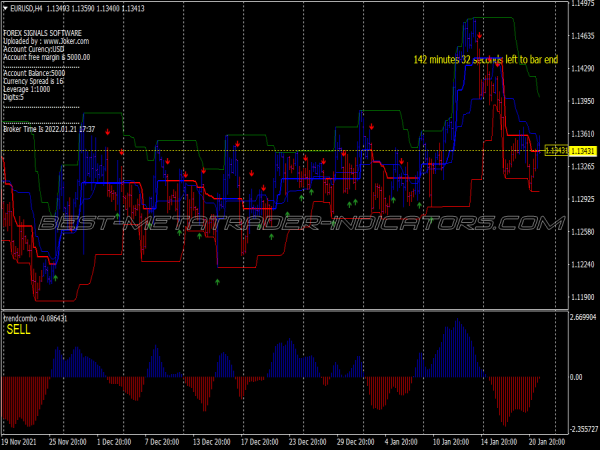This screenshot has width=600, height=450.
Task: Click the minutes left to bar end countdown
Action: 485,60
